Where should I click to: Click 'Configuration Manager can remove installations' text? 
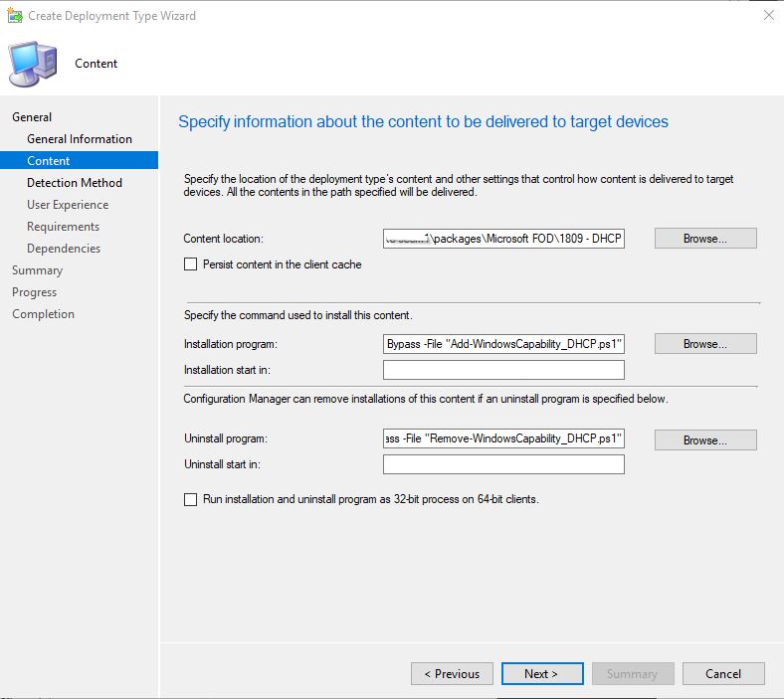click(426, 399)
